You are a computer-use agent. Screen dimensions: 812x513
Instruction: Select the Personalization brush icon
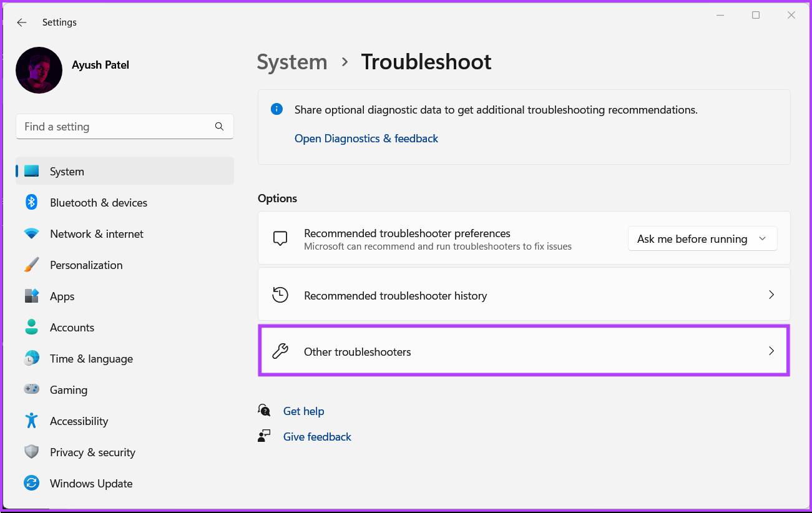click(31, 265)
